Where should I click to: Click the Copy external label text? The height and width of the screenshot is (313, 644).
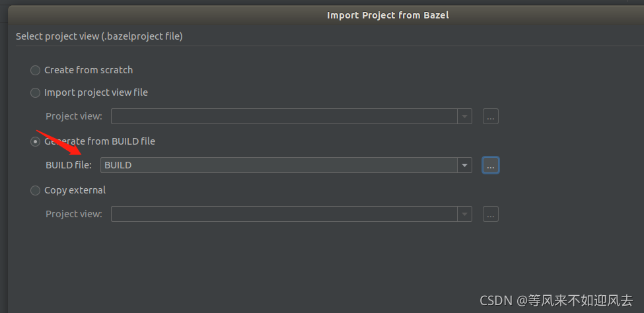click(x=75, y=190)
